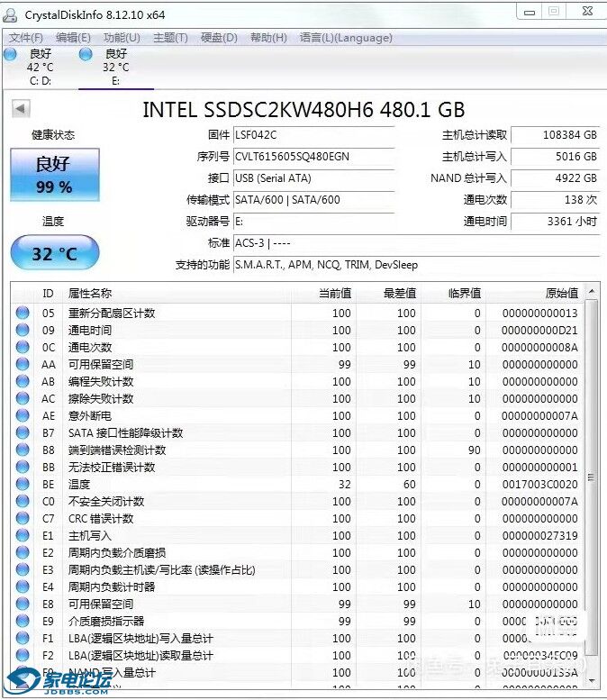Open the 编辑(E) menu

pyautogui.click(x=73, y=38)
